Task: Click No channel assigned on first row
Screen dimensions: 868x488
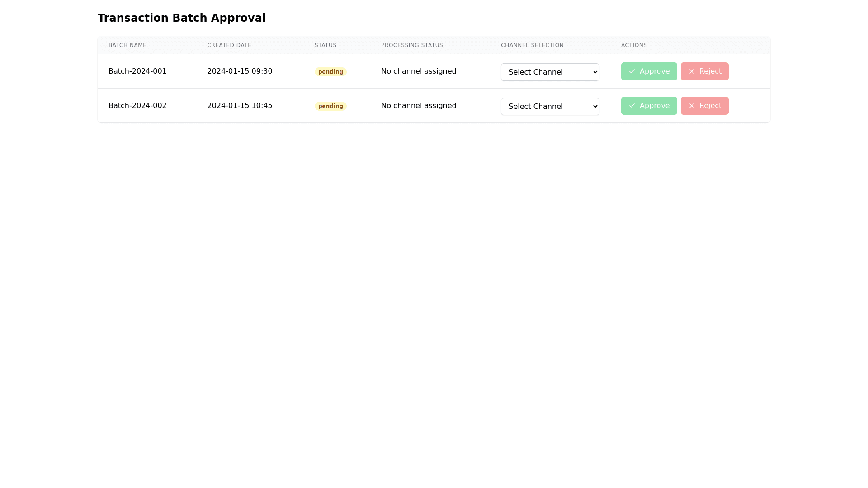Action: [x=419, y=71]
